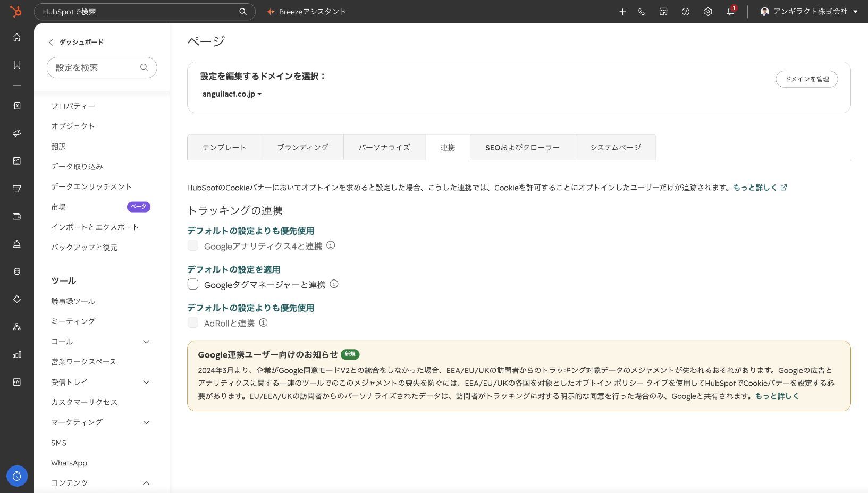Open the marketplace icon in top bar
868x493 pixels.
click(x=663, y=12)
